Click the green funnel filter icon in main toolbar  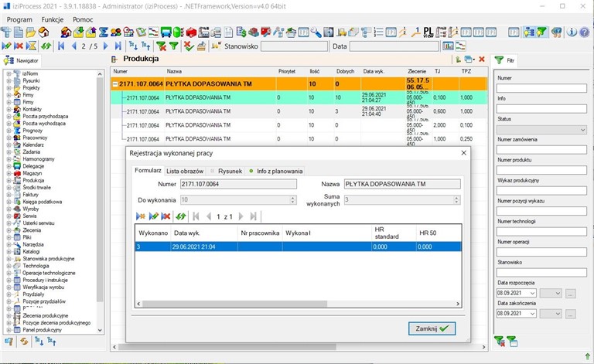173,46
